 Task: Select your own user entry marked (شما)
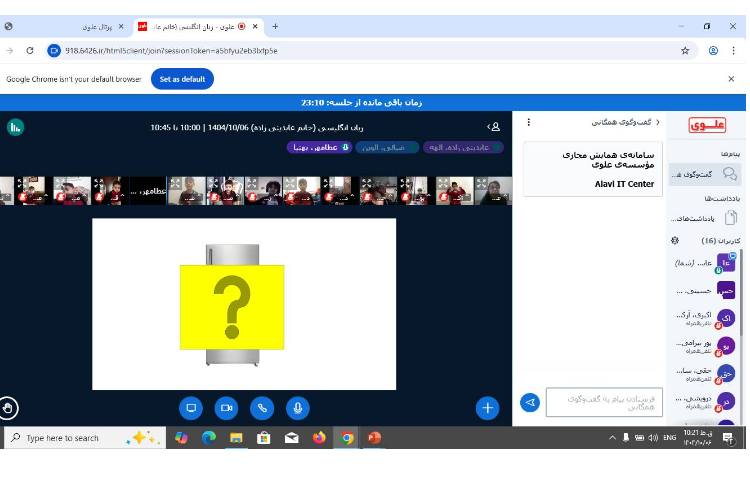tap(705, 262)
